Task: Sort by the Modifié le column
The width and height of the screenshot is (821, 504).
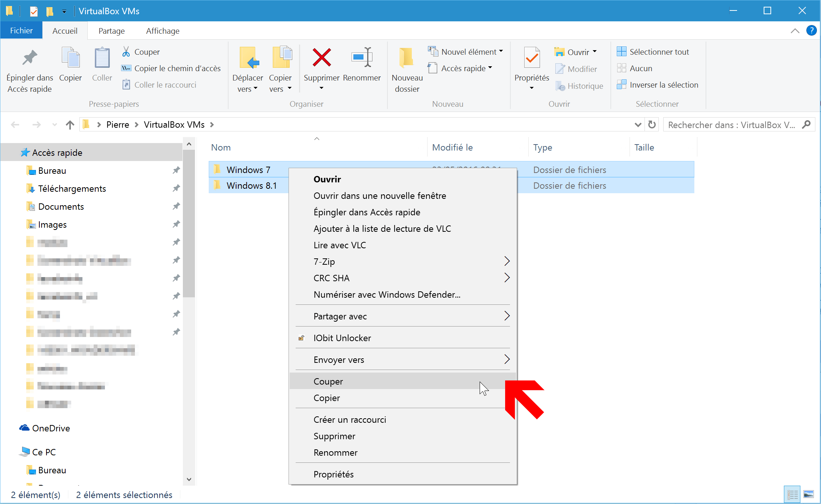Action: [x=478, y=147]
